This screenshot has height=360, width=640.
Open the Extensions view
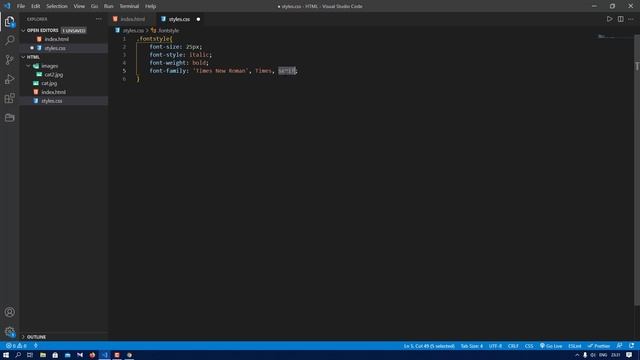pos(9,98)
